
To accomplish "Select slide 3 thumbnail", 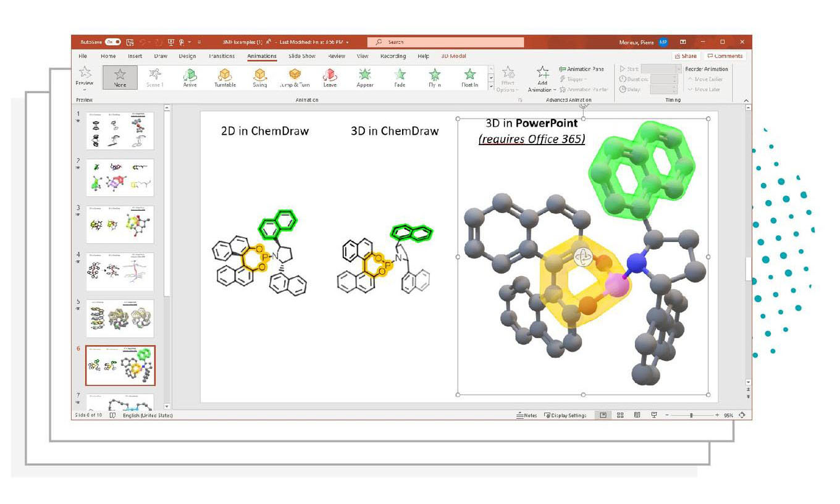I will tap(120, 224).
